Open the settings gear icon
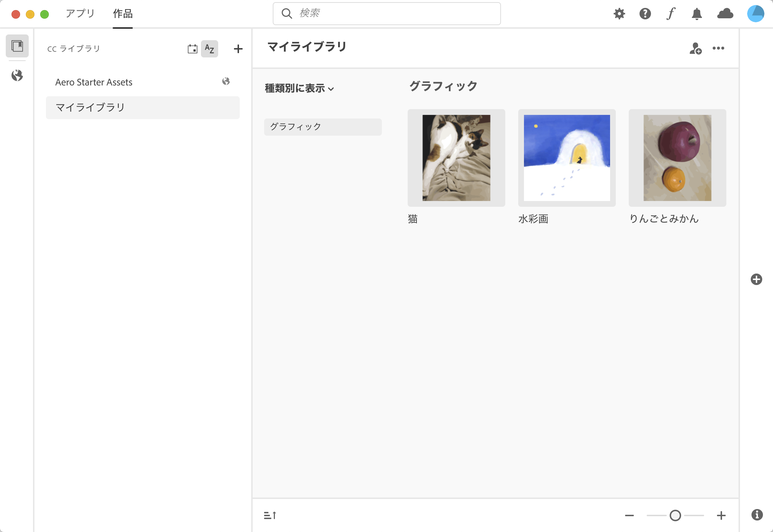Screen dimensions: 773x532 pyautogui.click(x=619, y=14)
